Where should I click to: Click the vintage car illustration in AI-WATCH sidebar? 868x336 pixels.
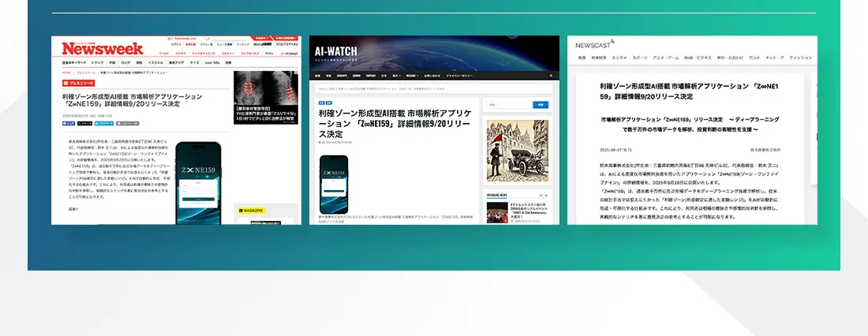coord(517,151)
